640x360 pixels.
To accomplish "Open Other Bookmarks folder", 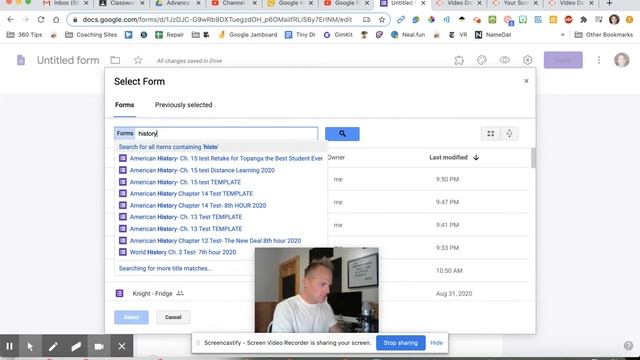I will click(x=604, y=35).
